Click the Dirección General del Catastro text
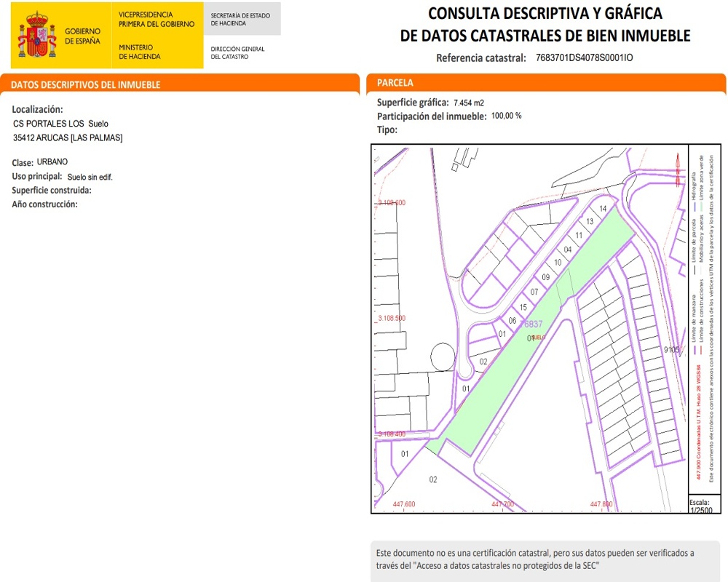The width and height of the screenshot is (728, 582). pyautogui.click(x=237, y=53)
